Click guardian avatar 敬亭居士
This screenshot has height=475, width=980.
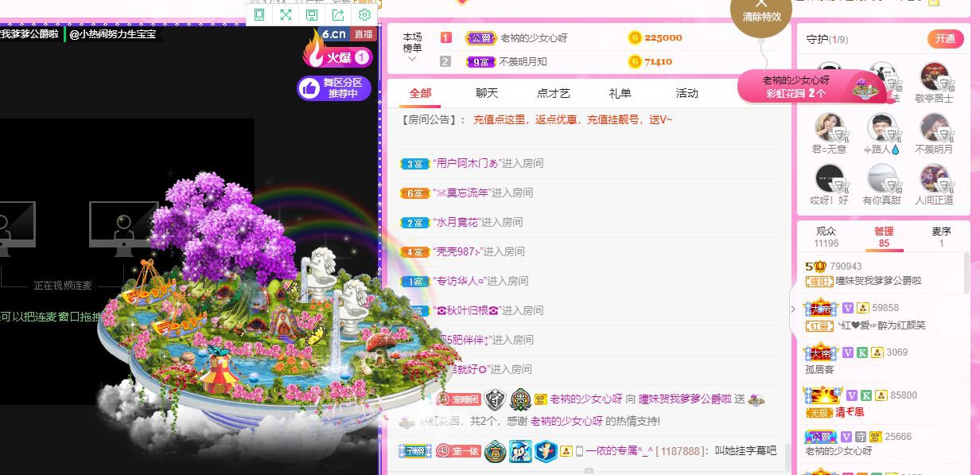tap(934, 77)
